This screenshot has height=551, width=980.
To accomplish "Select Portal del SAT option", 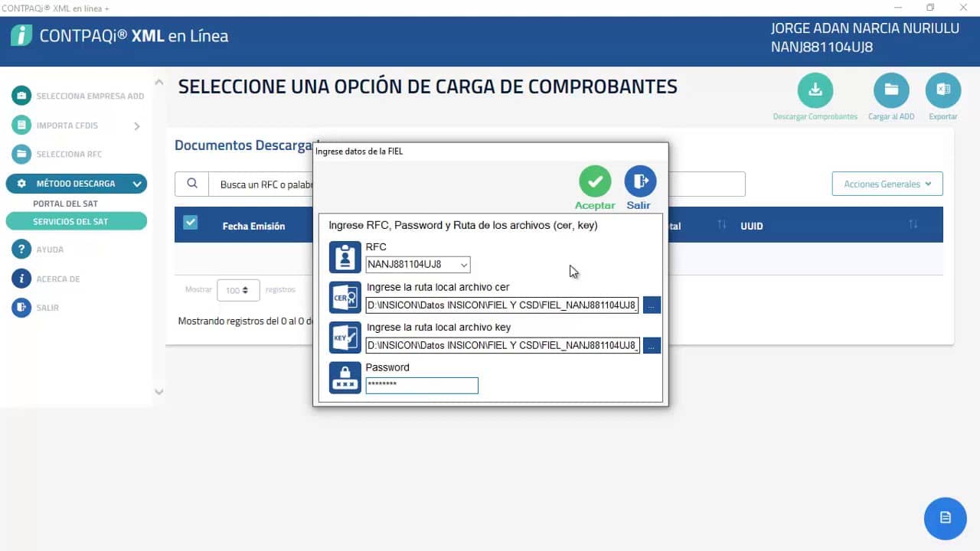I will click(x=65, y=204).
